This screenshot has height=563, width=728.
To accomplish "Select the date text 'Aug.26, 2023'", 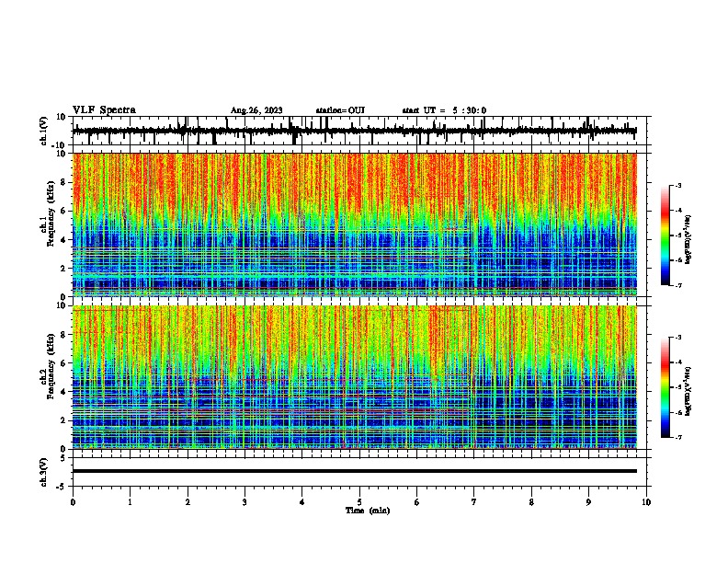I will [x=256, y=110].
